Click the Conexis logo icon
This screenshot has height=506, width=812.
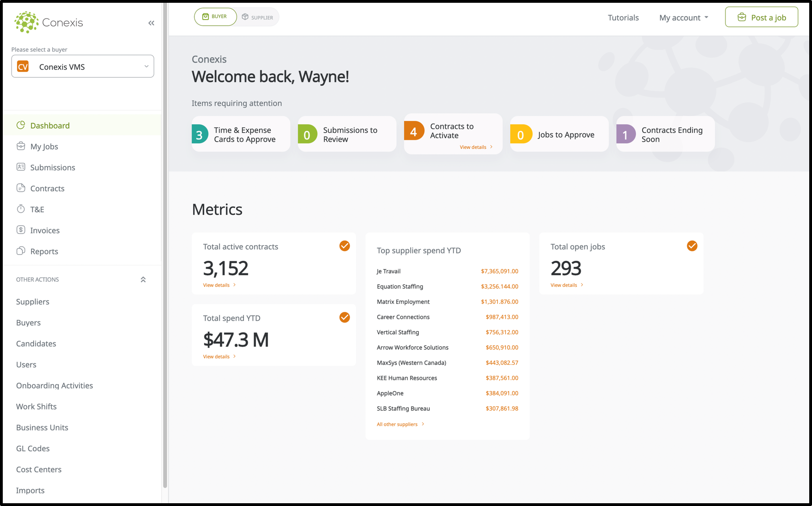26,22
